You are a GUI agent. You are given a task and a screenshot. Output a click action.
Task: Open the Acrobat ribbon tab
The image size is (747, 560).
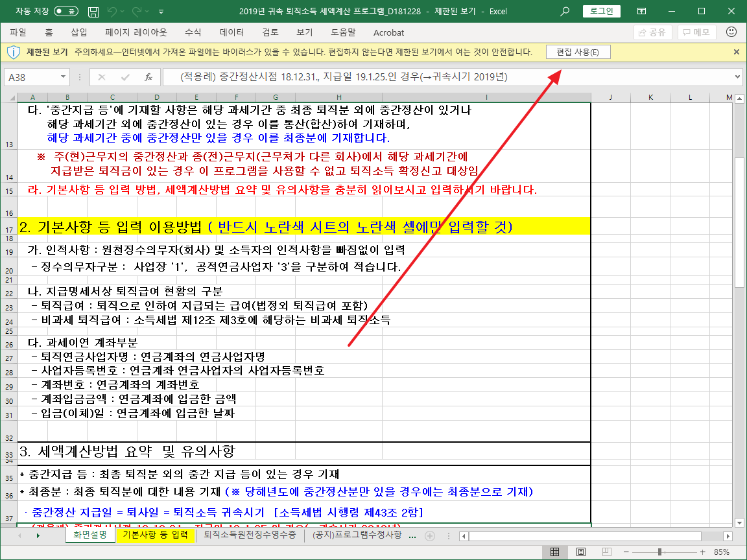(x=389, y=32)
